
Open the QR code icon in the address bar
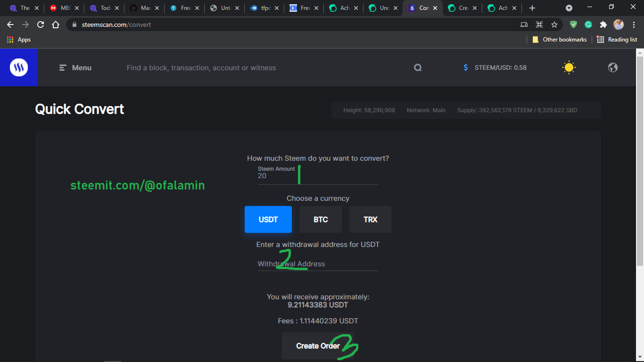coord(539,25)
